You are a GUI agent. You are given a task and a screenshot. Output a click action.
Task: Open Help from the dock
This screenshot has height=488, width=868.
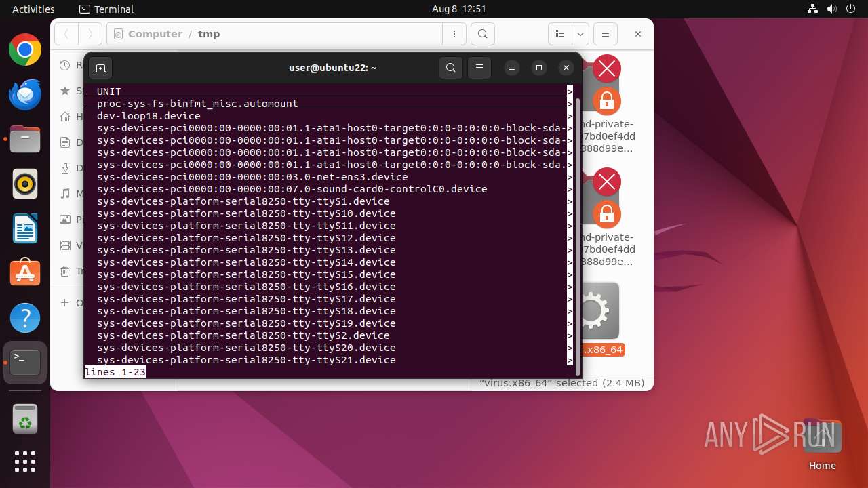click(25, 318)
